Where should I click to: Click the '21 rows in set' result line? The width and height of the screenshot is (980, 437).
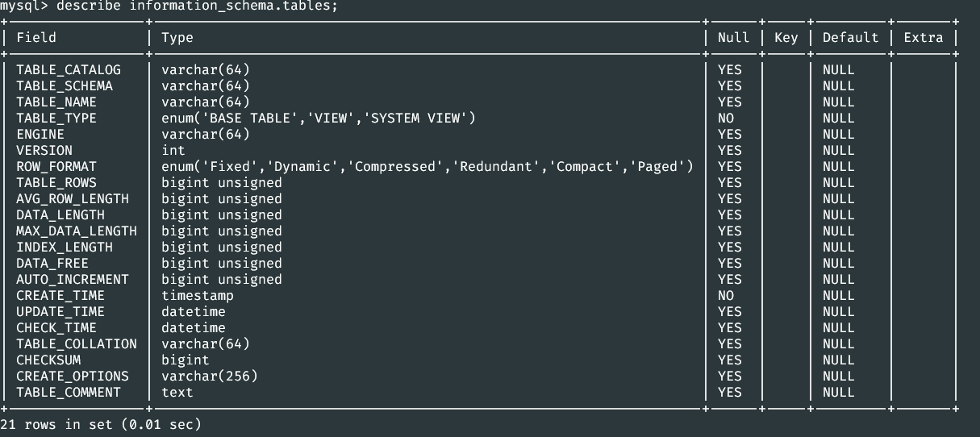[101, 424]
